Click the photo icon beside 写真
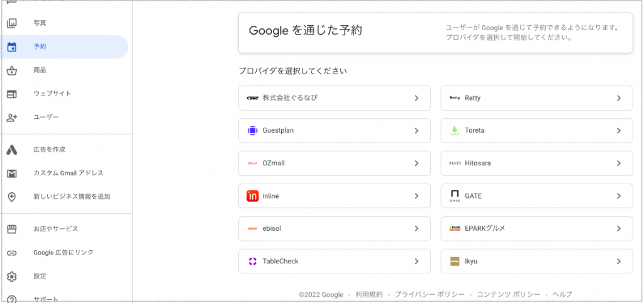 point(12,23)
